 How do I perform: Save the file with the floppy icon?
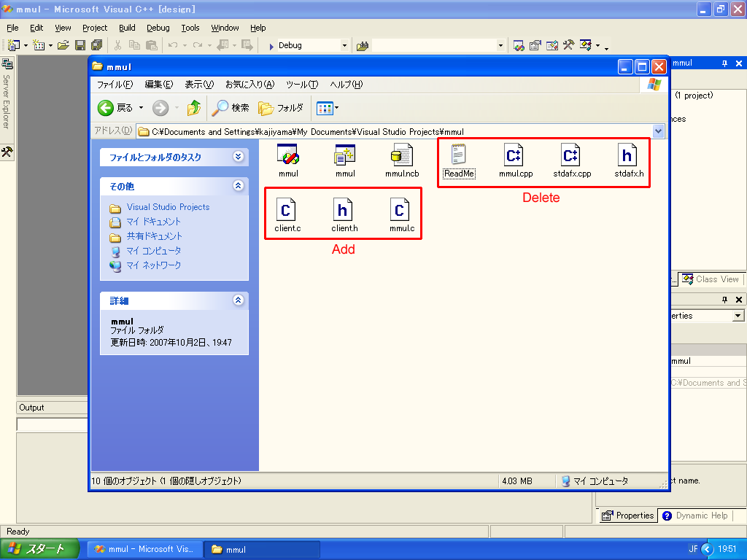point(80,45)
